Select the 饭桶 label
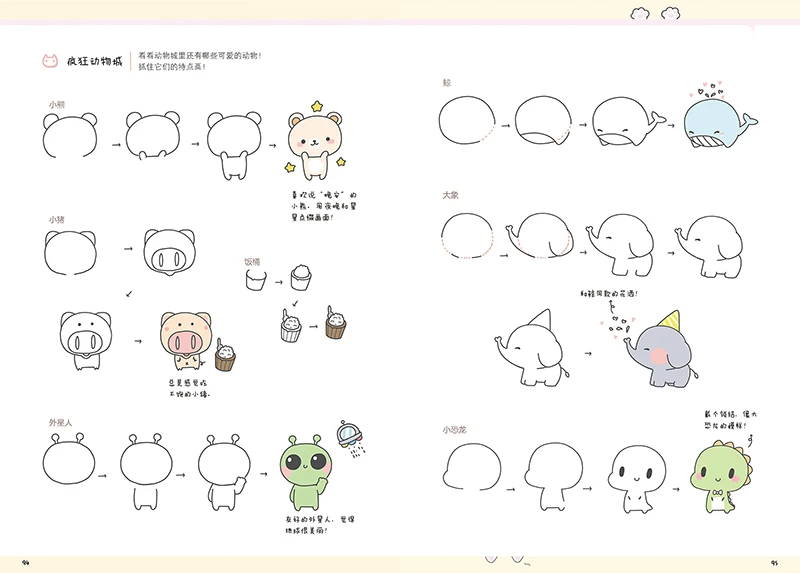 252,262
